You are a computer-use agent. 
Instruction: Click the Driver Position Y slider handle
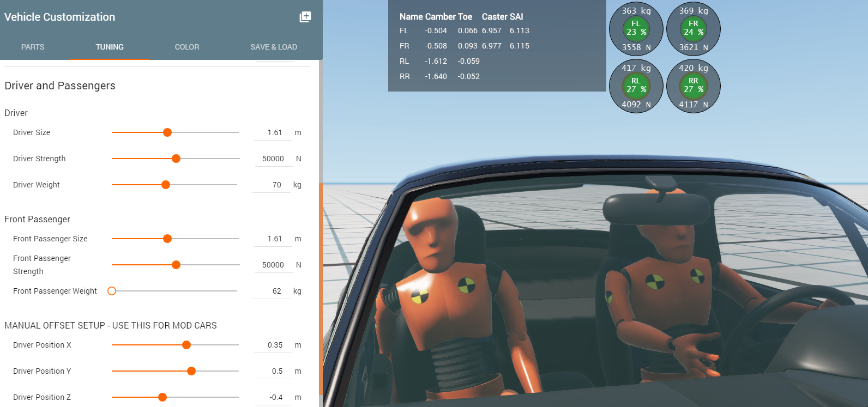(x=191, y=371)
